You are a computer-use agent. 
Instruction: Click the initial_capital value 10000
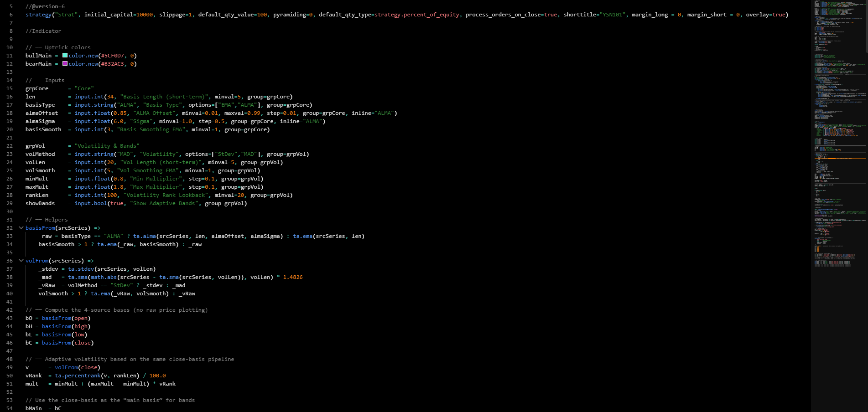pyautogui.click(x=143, y=14)
